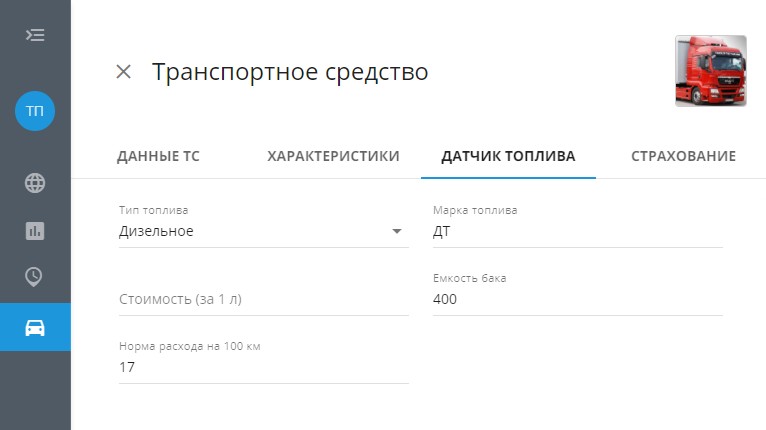Click the red truck photo thumbnail

710,71
